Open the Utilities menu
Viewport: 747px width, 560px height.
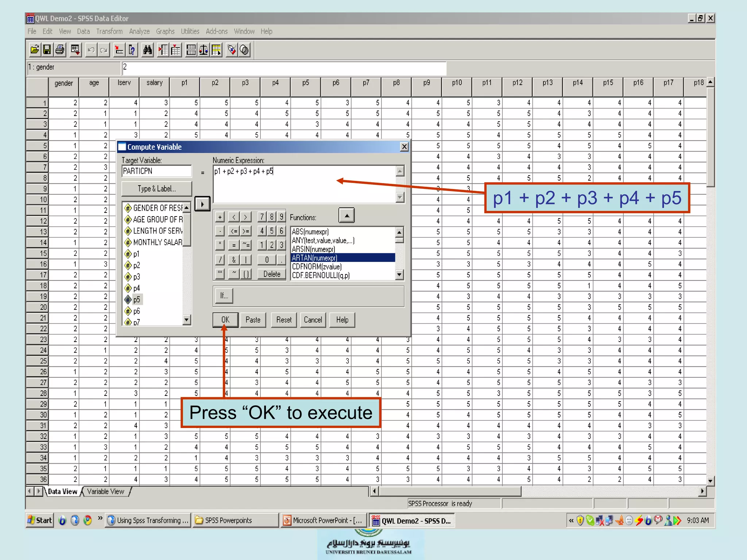190,31
